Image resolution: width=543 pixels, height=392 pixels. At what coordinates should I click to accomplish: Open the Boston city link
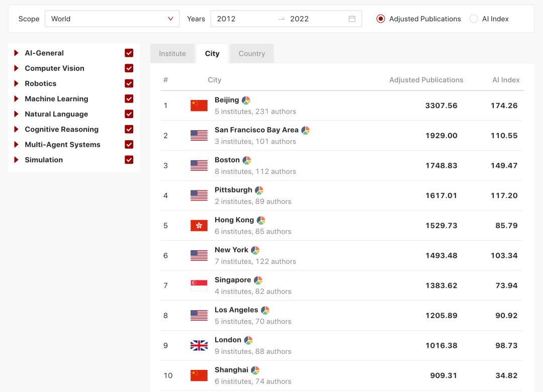click(227, 160)
